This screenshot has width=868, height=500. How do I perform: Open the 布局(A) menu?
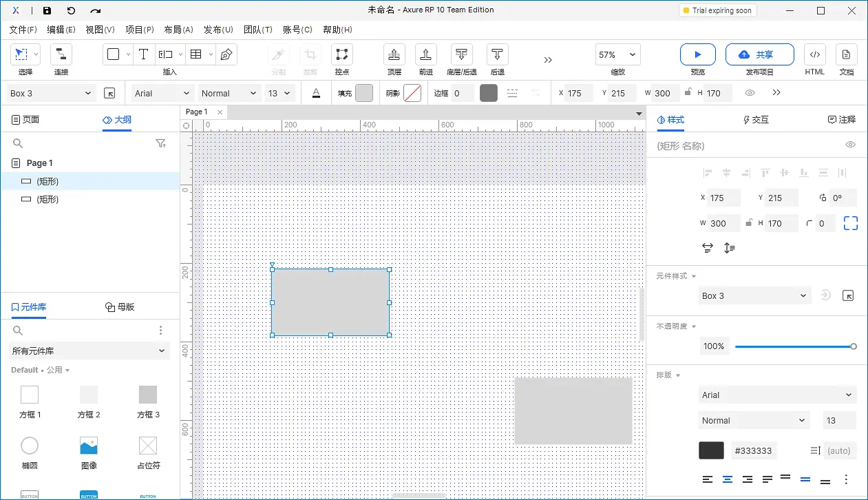click(x=179, y=30)
